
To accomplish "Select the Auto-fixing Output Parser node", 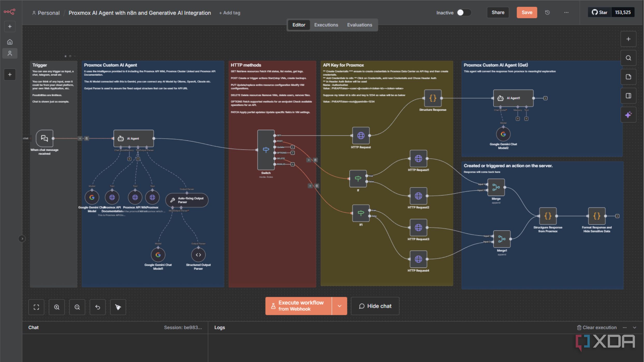I will 187,200.
